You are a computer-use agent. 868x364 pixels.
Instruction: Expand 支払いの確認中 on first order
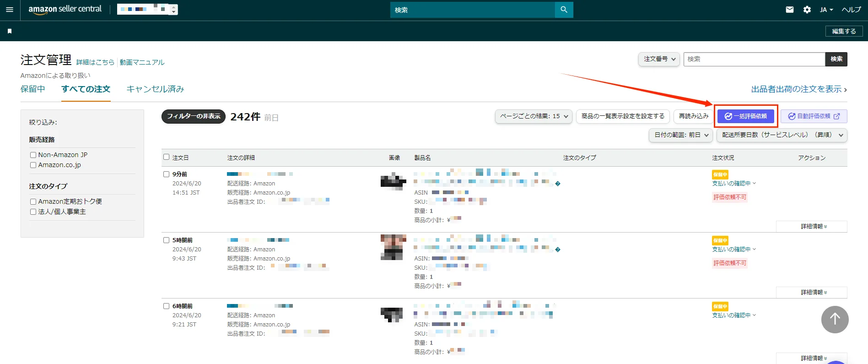click(734, 184)
